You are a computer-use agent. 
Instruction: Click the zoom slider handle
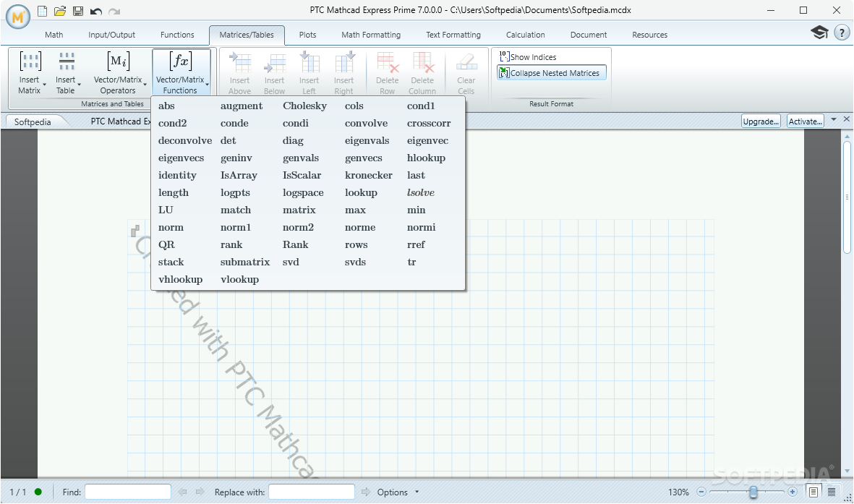pyautogui.click(x=753, y=492)
